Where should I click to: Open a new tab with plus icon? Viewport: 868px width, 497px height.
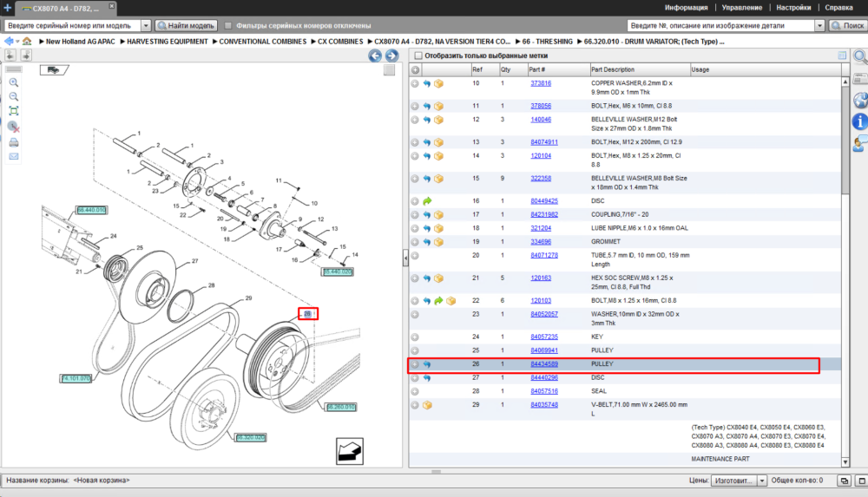point(7,8)
